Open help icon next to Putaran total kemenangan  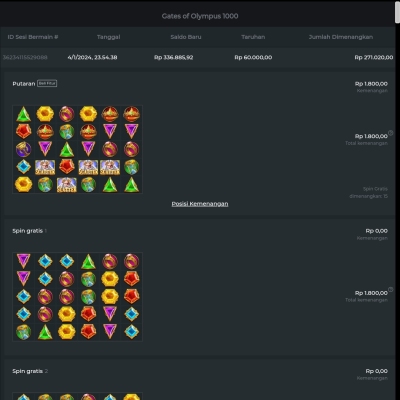tap(391, 133)
